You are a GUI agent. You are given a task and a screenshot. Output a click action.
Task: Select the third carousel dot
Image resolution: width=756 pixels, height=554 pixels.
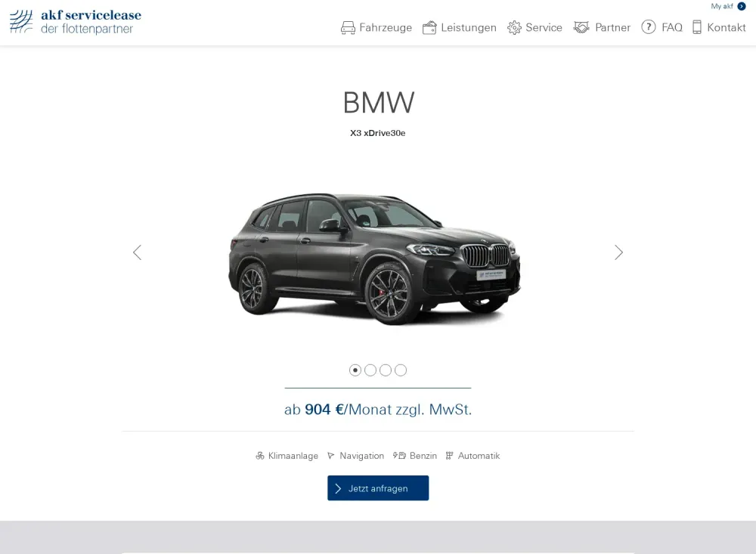click(386, 370)
